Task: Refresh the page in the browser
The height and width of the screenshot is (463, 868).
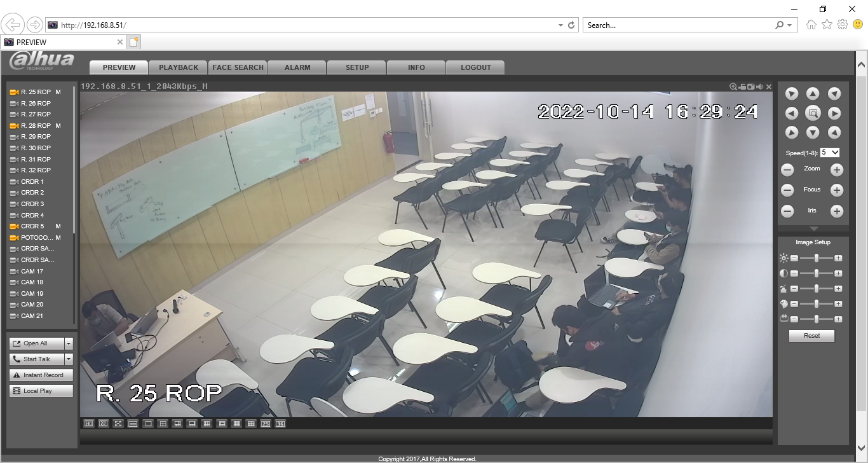Action: [571, 25]
